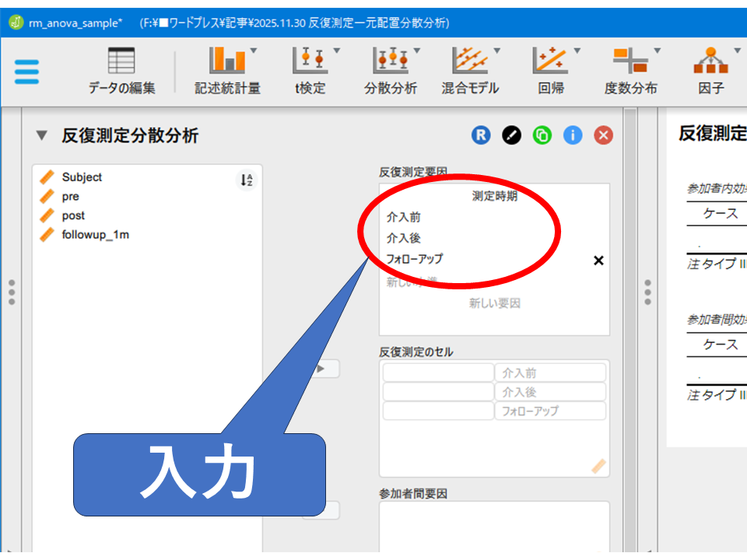Click the 混合モデル toolbar icon

(x=470, y=71)
